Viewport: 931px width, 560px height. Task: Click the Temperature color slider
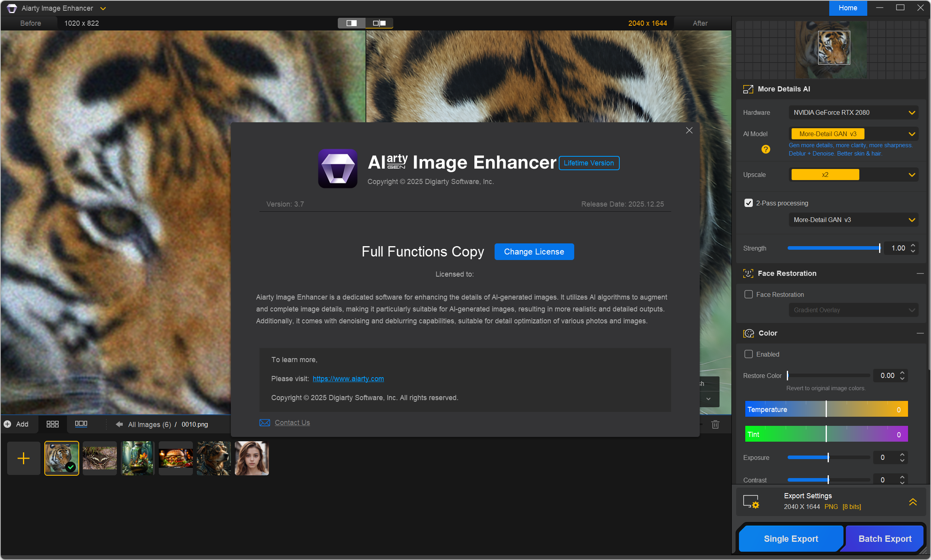point(826,409)
